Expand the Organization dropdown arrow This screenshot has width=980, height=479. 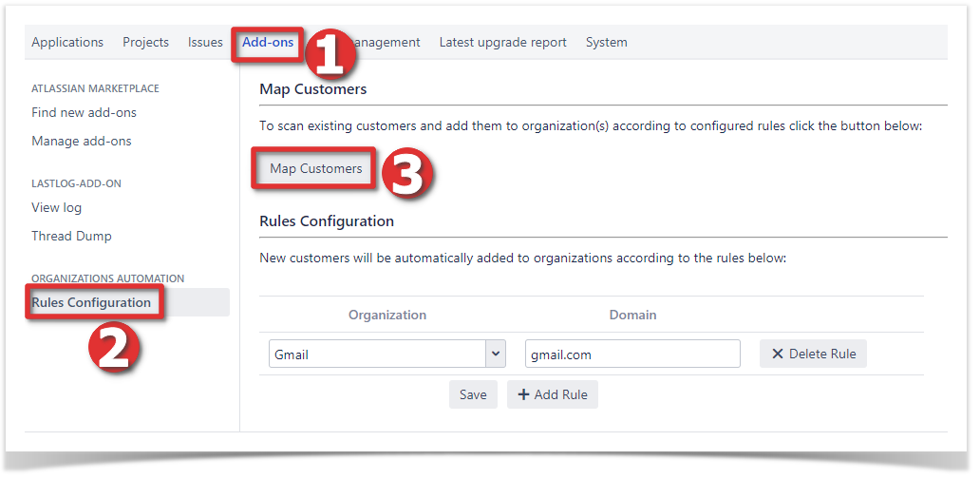tap(495, 354)
